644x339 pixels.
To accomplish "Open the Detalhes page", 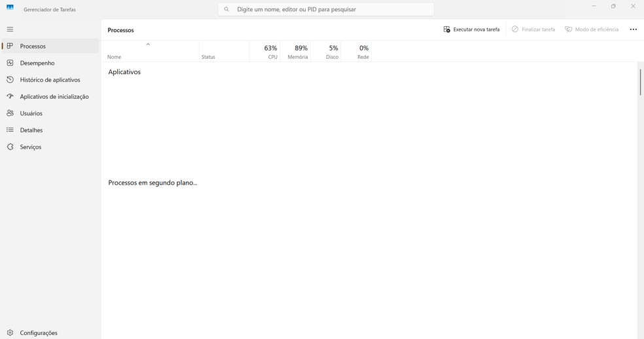I will [50, 130].
